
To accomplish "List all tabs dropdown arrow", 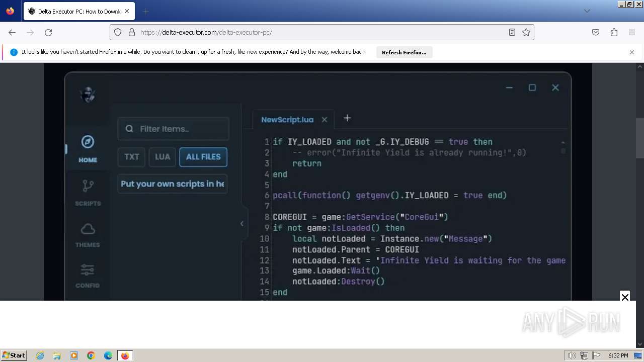I will click(x=587, y=11).
